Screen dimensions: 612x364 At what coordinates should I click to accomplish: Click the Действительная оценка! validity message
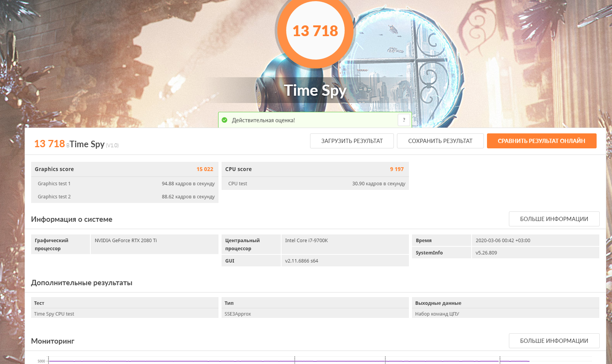263,120
